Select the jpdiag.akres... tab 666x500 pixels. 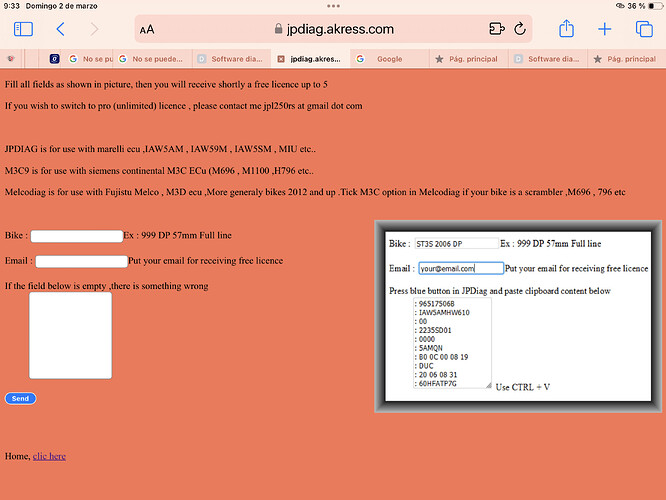pyautogui.click(x=310, y=59)
